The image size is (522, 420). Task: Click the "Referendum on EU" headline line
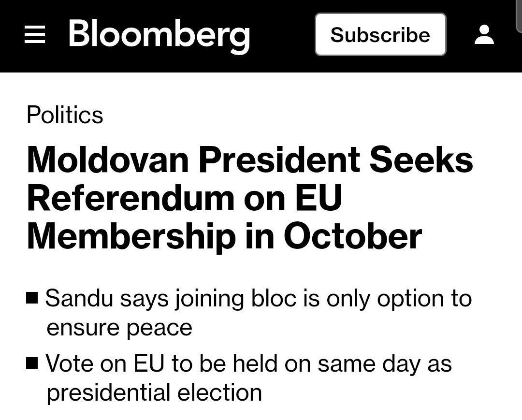pyautogui.click(x=185, y=198)
